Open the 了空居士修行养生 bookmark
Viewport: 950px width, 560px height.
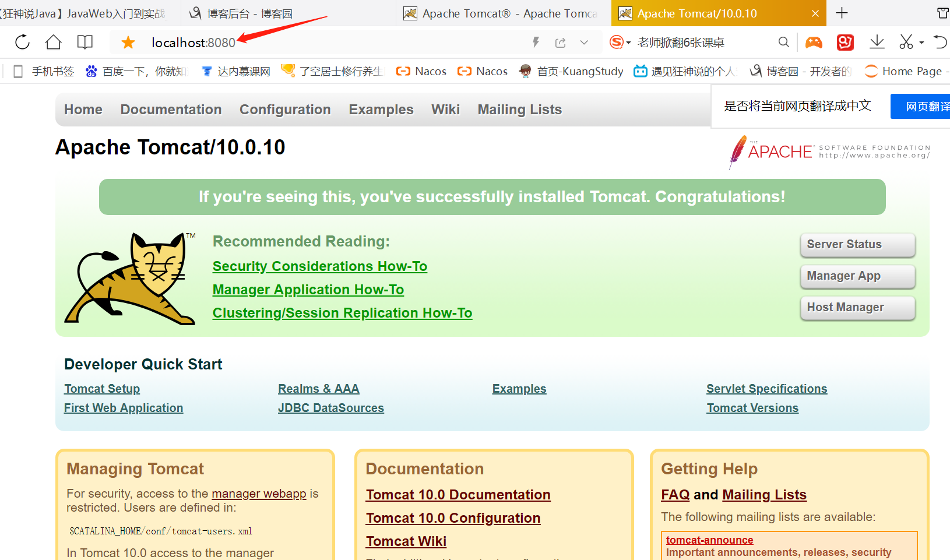pyautogui.click(x=332, y=71)
